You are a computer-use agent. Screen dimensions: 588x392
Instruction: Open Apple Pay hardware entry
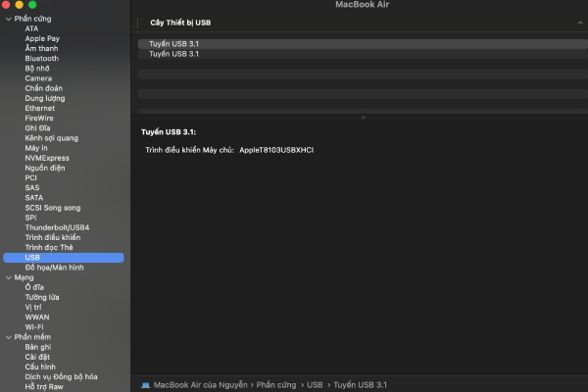tap(42, 38)
